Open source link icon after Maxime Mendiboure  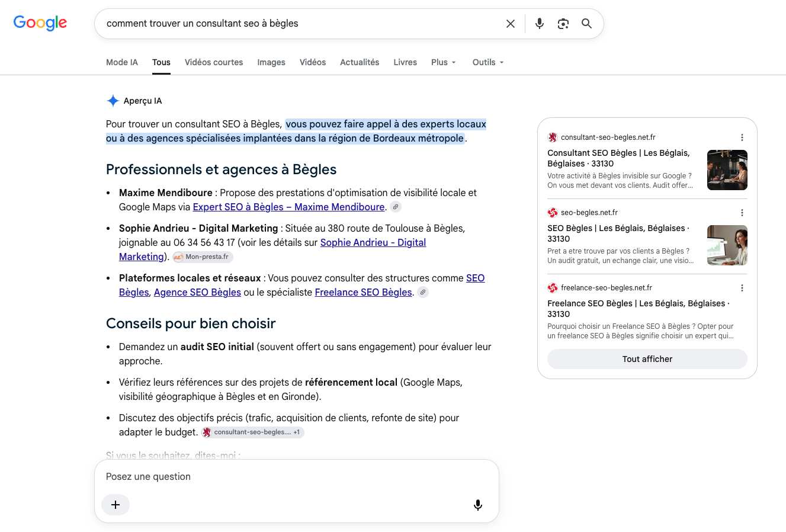(396, 207)
